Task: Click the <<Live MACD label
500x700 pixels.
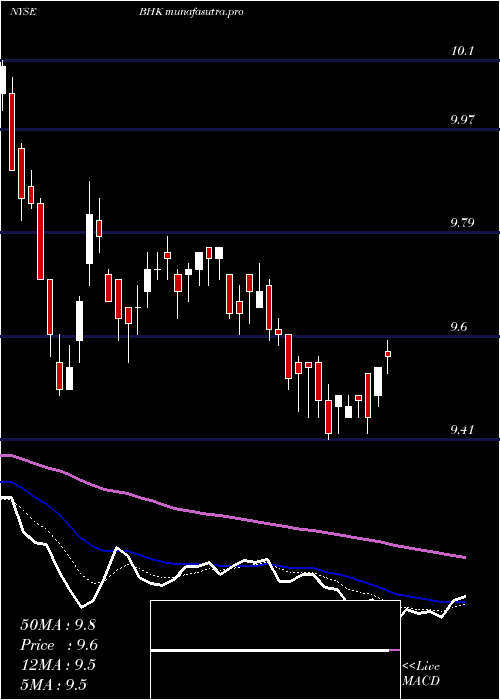Action: click(x=421, y=674)
